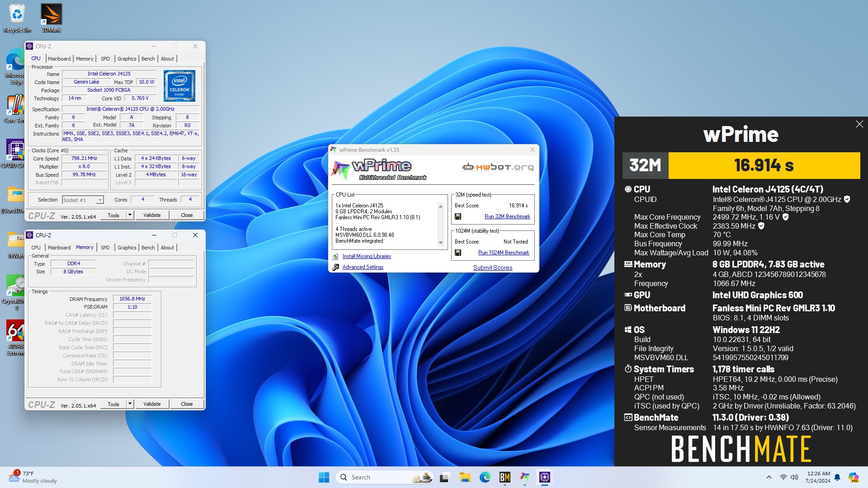
Task: Click the Install Missing Libraries icon
Action: click(x=335, y=256)
